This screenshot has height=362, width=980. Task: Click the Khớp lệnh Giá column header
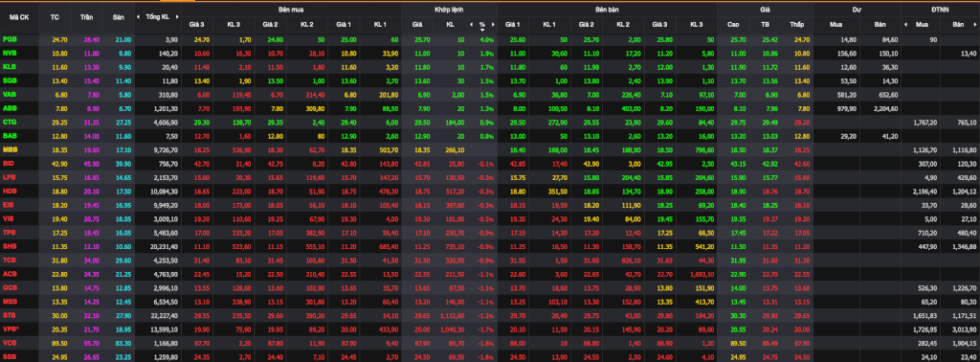417,25
